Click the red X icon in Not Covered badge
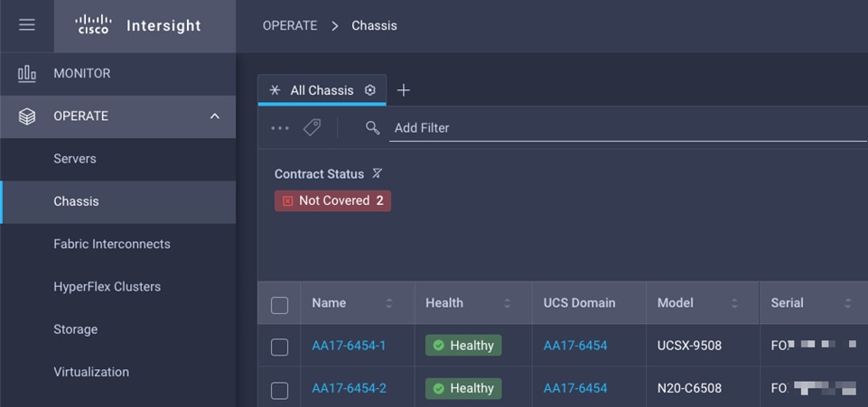The image size is (868, 407). tap(287, 201)
